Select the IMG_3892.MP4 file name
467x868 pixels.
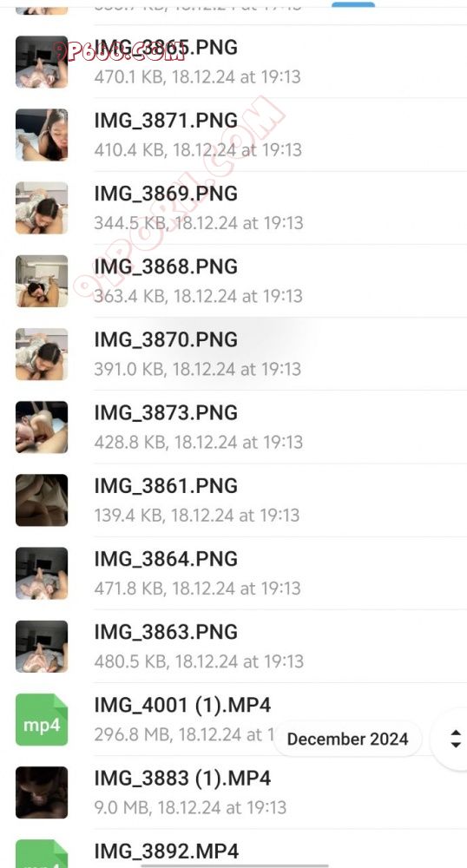(x=167, y=851)
